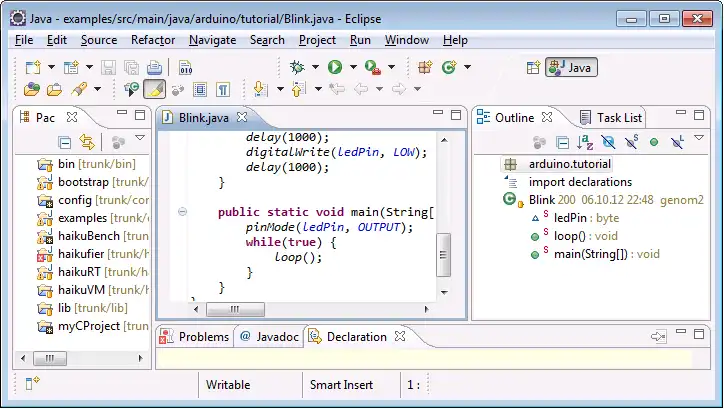The image size is (724, 409).
Task: Toggle alphabetical Sort in Outline view
Action: click(x=585, y=142)
